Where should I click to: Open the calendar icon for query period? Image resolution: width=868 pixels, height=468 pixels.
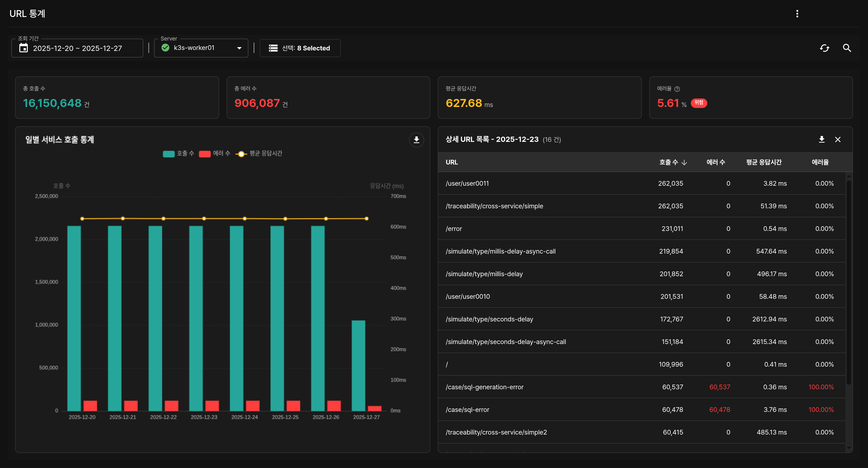(x=24, y=48)
